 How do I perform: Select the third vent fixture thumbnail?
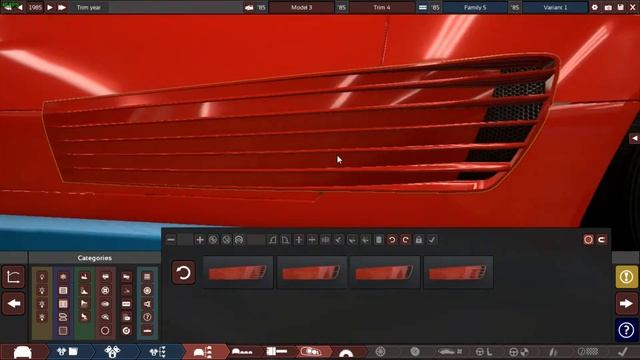(385, 272)
